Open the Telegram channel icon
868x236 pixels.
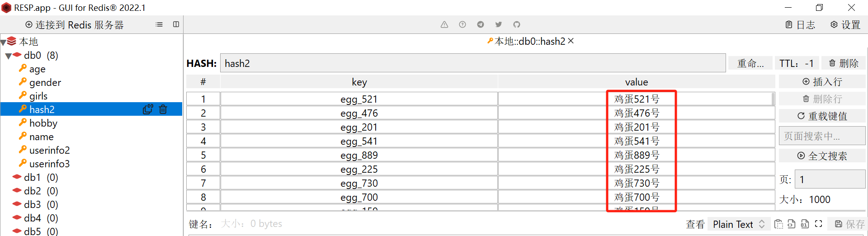[x=481, y=24]
